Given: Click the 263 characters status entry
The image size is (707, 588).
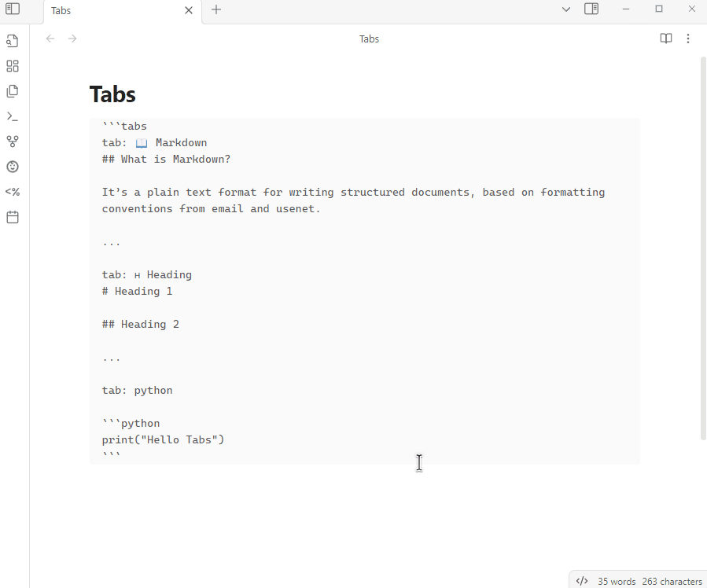Looking at the screenshot, I should [672, 582].
